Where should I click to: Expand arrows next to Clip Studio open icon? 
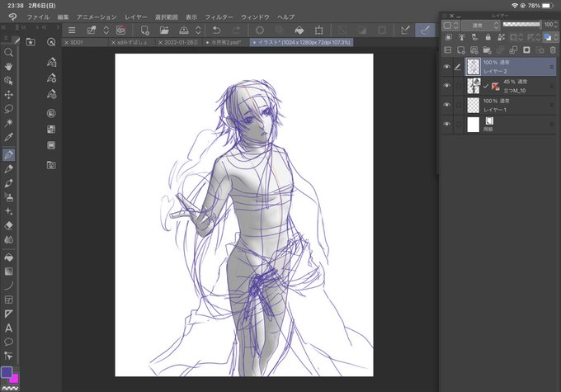tap(106, 30)
